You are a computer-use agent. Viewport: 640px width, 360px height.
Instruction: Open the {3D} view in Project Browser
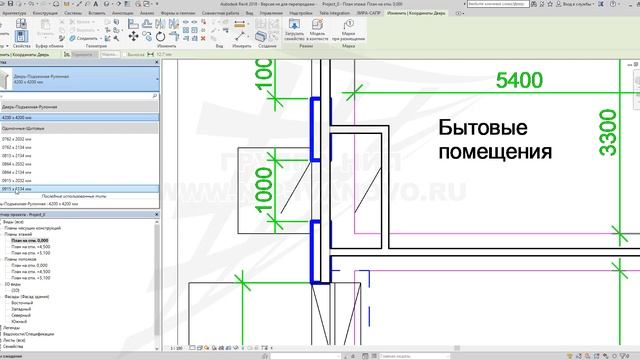click(x=16, y=290)
